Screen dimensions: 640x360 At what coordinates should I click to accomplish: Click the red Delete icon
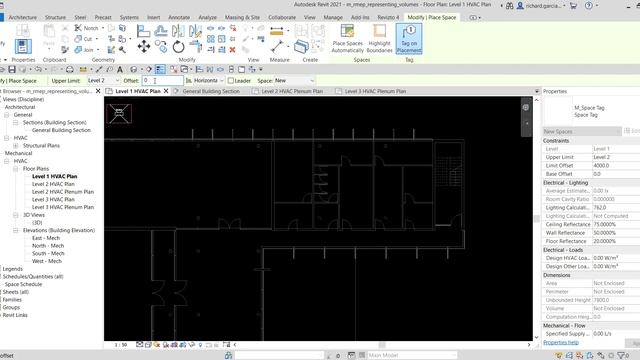[232, 50]
